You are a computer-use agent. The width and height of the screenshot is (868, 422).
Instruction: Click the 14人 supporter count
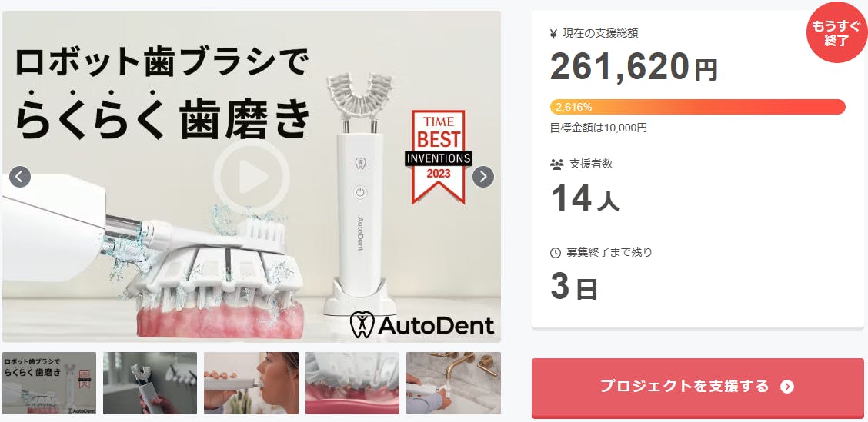585,198
